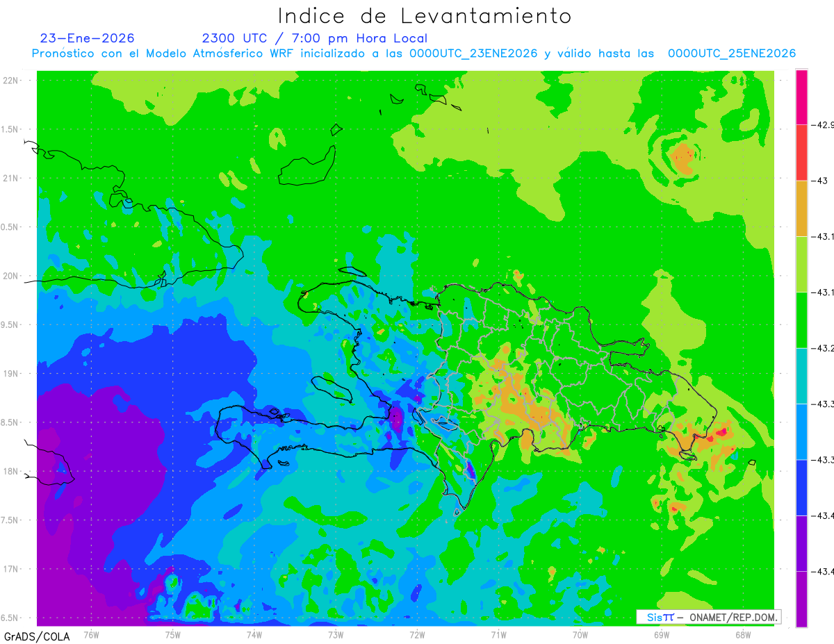834x644 pixels.
Task: Click the 18N latitude label
Action: 12,471
